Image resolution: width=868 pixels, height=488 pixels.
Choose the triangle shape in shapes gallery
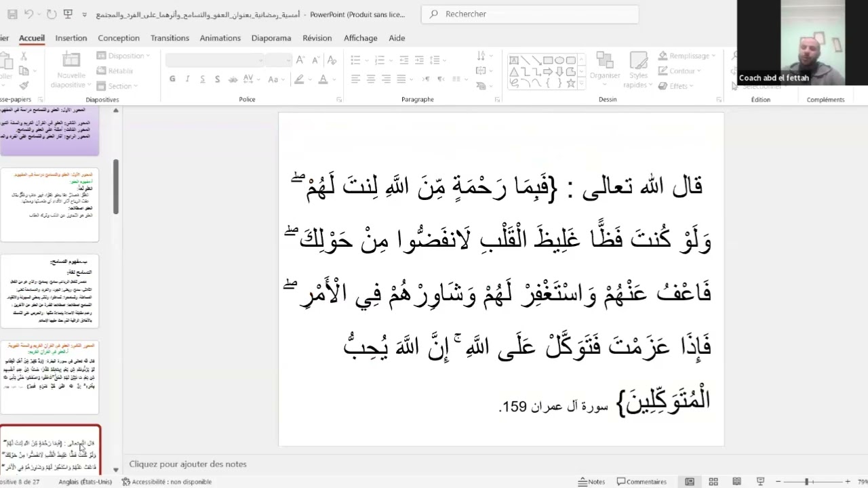click(513, 72)
